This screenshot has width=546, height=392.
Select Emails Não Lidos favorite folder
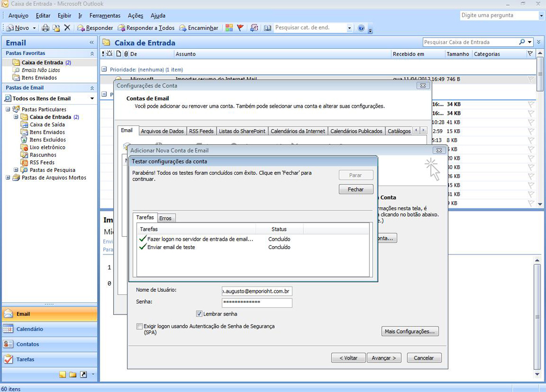pos(41,70)
